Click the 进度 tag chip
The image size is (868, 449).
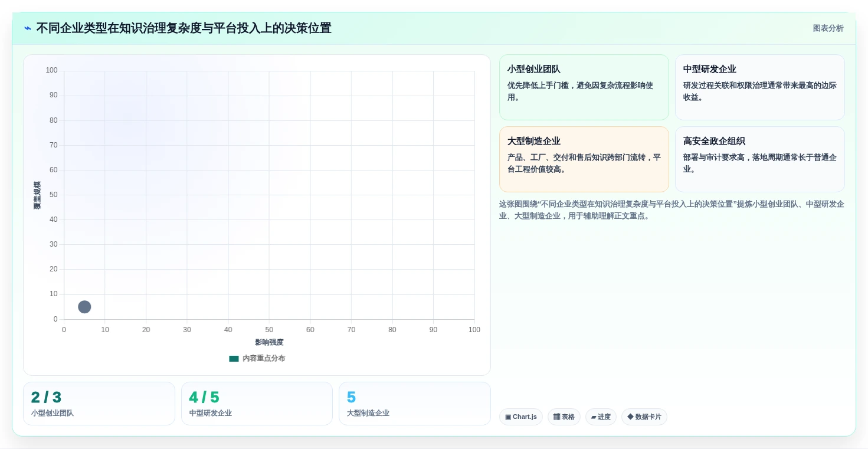tap(601, 417)
